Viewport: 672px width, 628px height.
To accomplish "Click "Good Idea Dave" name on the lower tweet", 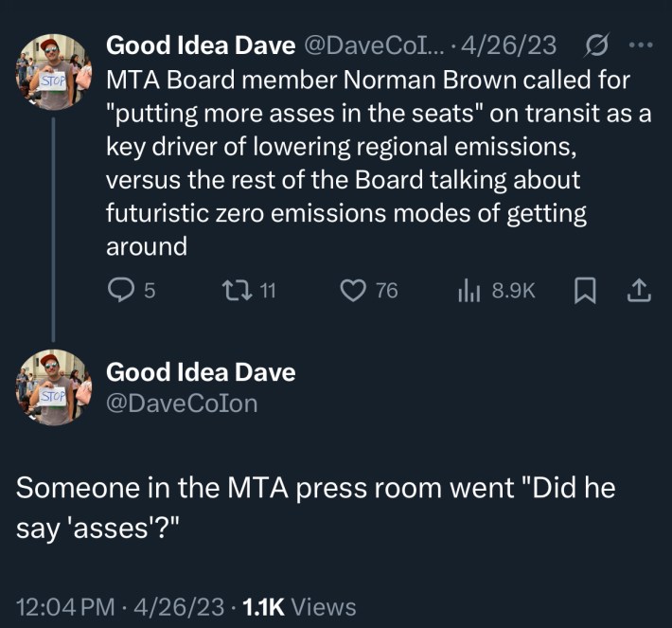I will 201,372.
